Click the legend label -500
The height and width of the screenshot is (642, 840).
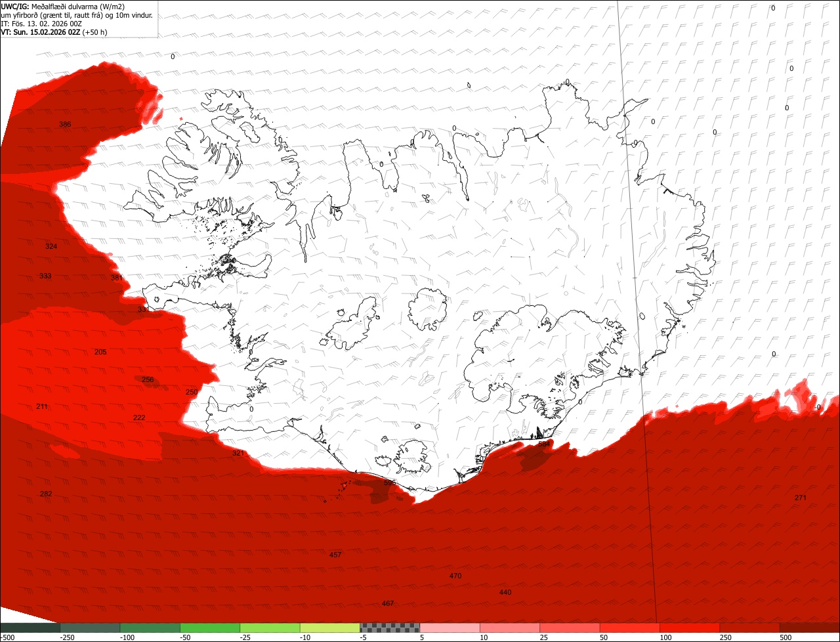point(8,637)
